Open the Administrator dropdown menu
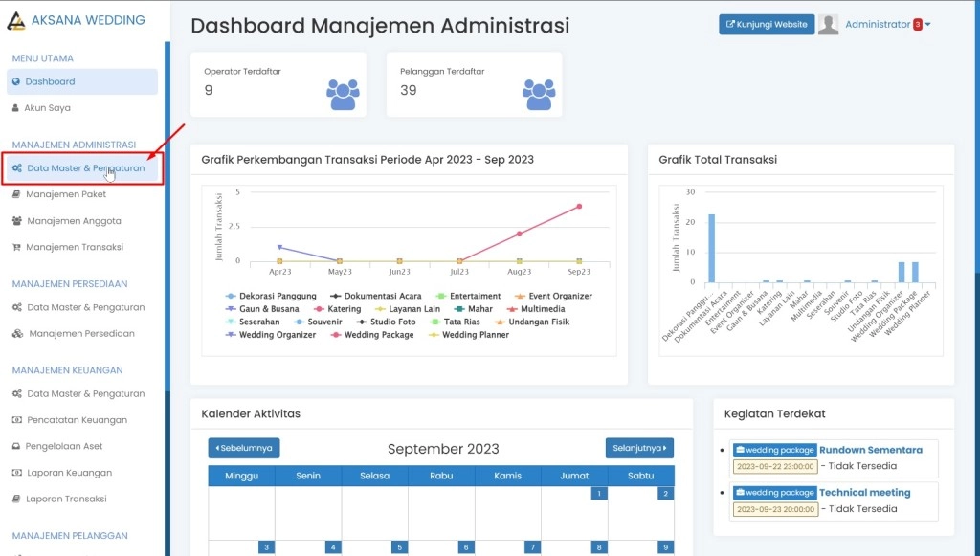The width and height of the screenshot is (980, 556). pyautogui.click(x=886, y=25)
